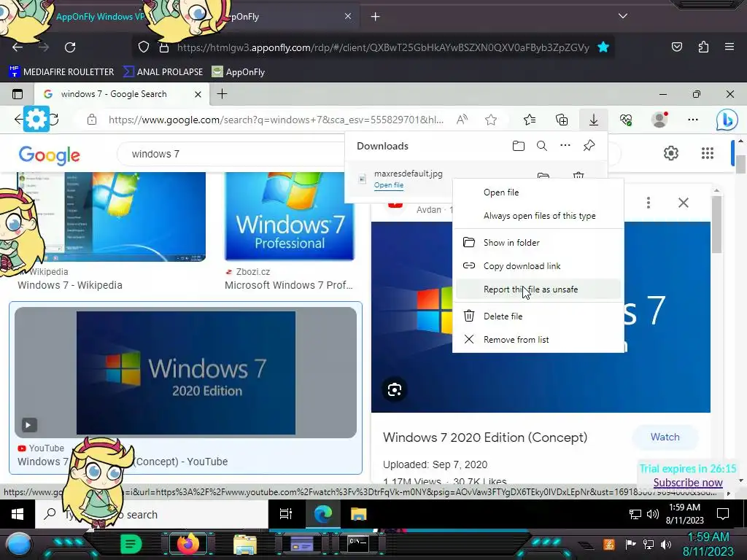This screenshot has height=560, width=747.
Task: Open the Windows 7 Professional Zbozi.cz thumbnail
Action: [x=290, y=216]
